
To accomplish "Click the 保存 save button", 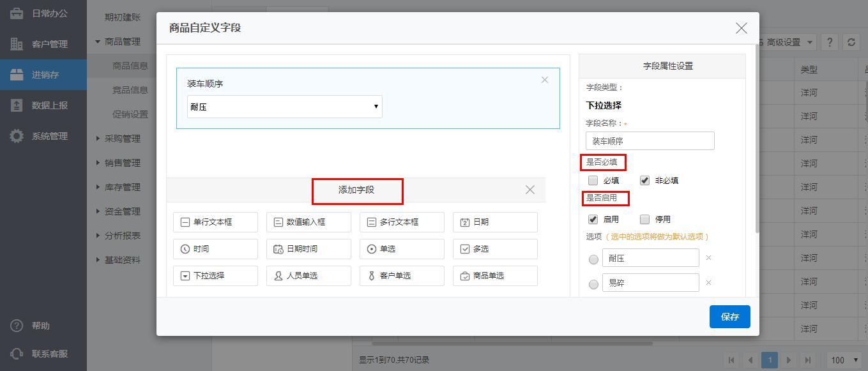I will click(x=729, y=317).
